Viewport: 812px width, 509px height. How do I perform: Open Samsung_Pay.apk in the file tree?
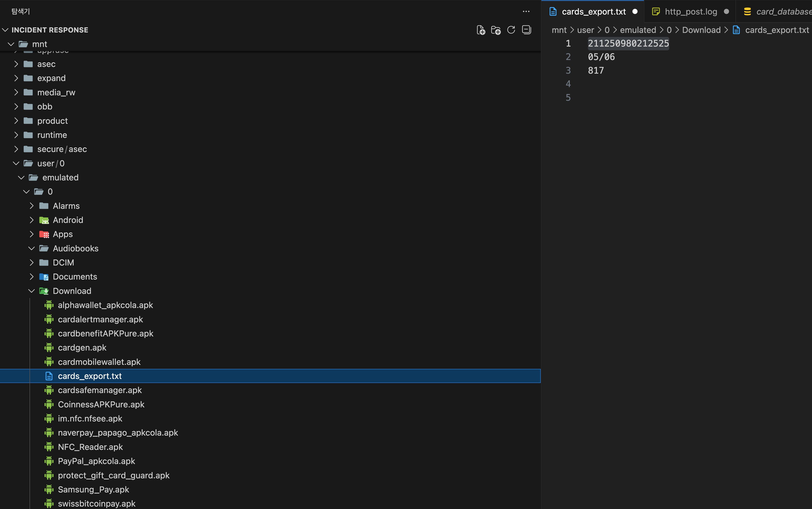click(93, 490)
